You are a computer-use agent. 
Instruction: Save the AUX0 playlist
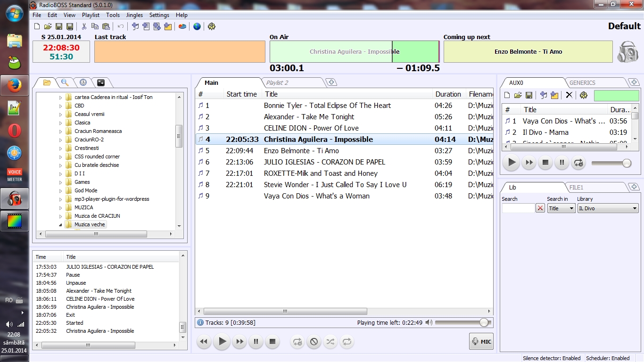pyautogui.click(x=528, y=95)
